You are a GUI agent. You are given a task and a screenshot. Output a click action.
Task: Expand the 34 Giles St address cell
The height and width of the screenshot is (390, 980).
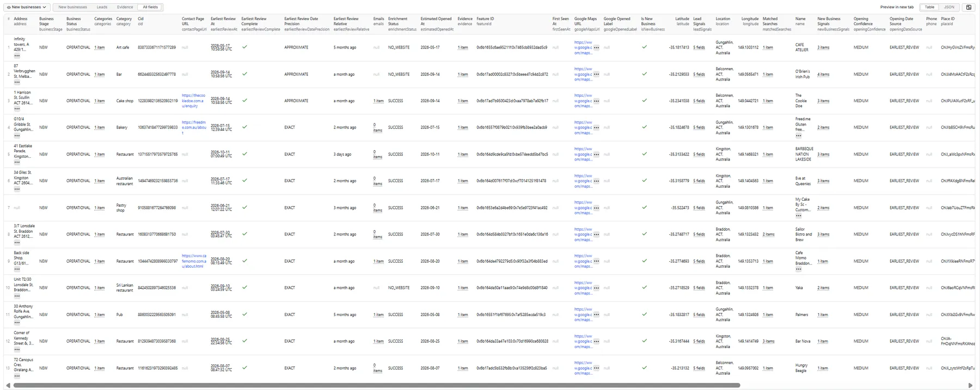(x=17, y=189)
